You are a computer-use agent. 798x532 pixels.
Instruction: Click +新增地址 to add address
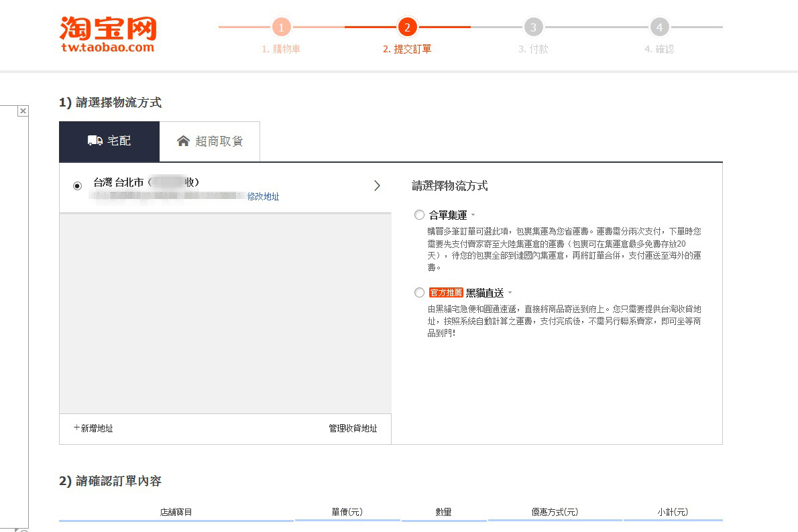(x=93, y=428)
